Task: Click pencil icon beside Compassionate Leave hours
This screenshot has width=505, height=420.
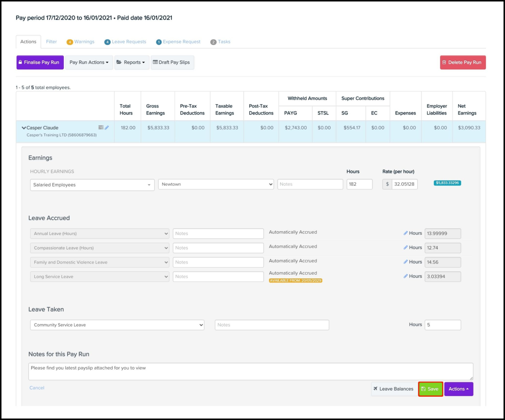Action: 406,247
